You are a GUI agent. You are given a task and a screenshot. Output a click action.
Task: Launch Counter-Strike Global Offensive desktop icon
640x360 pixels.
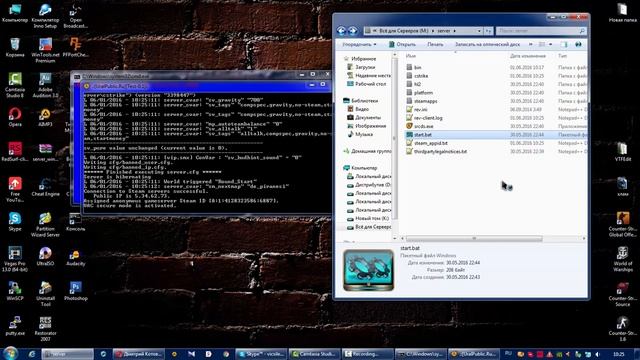[x=622, y=224]
